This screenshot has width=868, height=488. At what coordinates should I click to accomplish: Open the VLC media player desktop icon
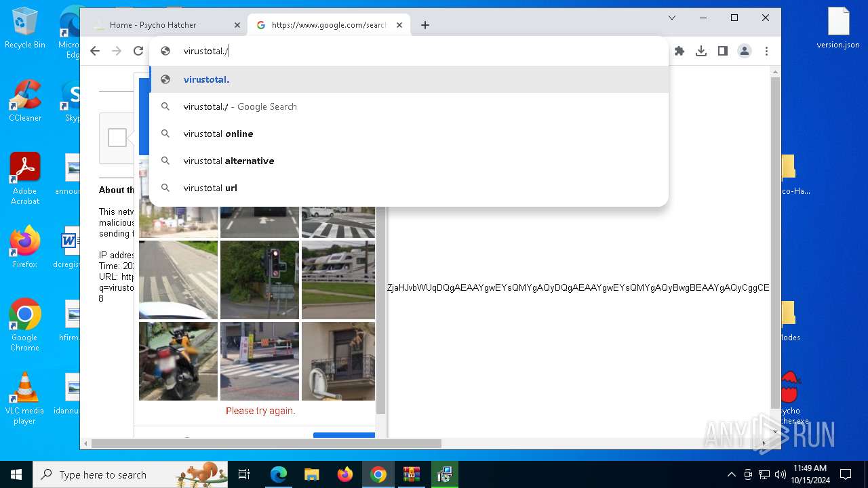pos(25,399)
